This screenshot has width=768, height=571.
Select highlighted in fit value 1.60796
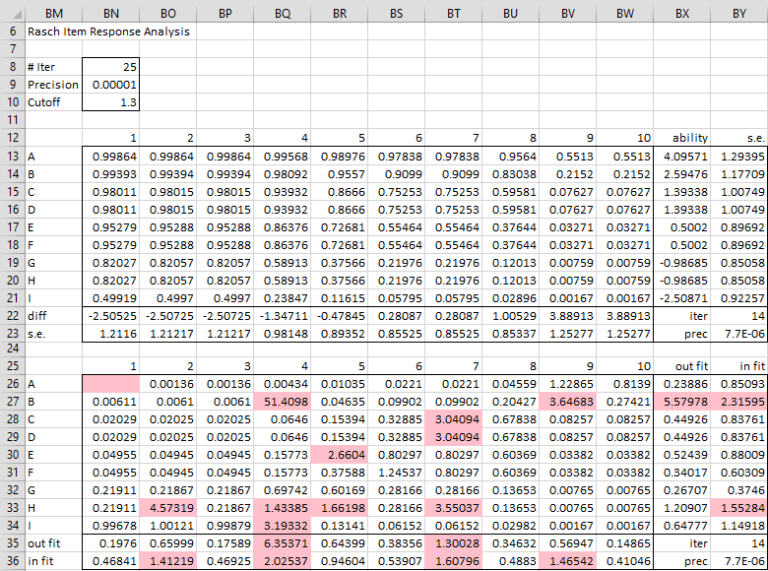point(454,561)
